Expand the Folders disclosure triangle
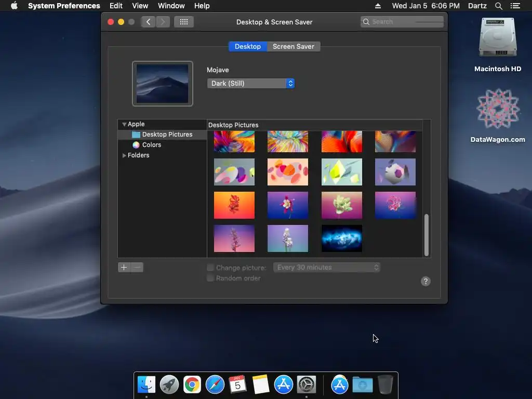This screenshot has height=399, width=532. click(x=124, y=155)
